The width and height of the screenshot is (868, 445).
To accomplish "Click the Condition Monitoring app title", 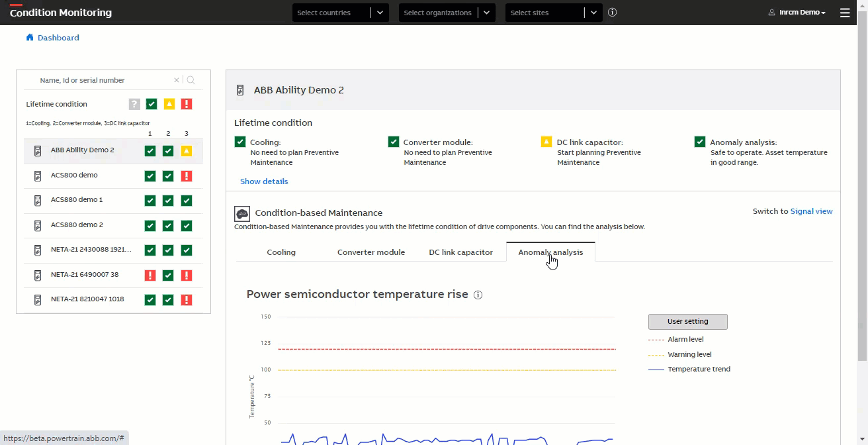I will pyautogui.click(x=61, y=13).
